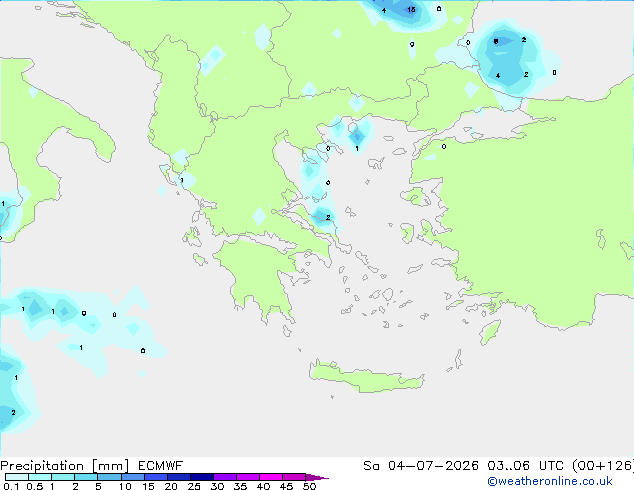The height and width of the screenshot is (490, 634).
Task: Click the "03..06 UTC" time range
Action: (525, 466)
